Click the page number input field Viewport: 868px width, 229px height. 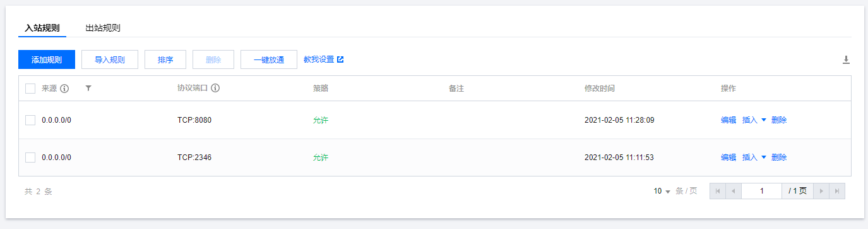click(762, 191)
